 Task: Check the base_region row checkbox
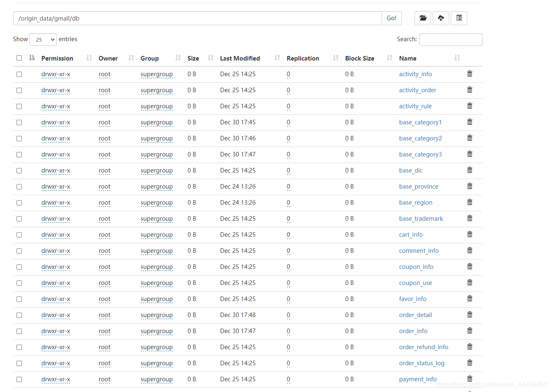tap(19, 203)
